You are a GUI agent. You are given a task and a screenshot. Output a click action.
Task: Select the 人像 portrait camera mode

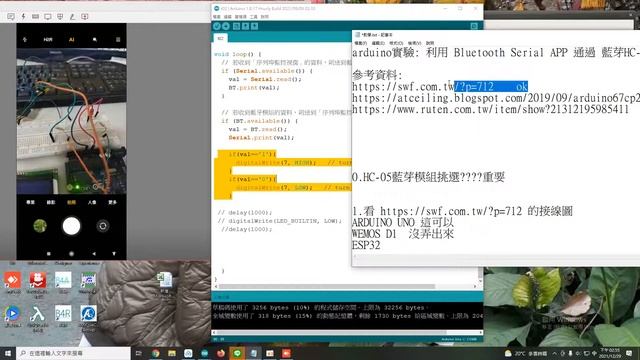92,202
